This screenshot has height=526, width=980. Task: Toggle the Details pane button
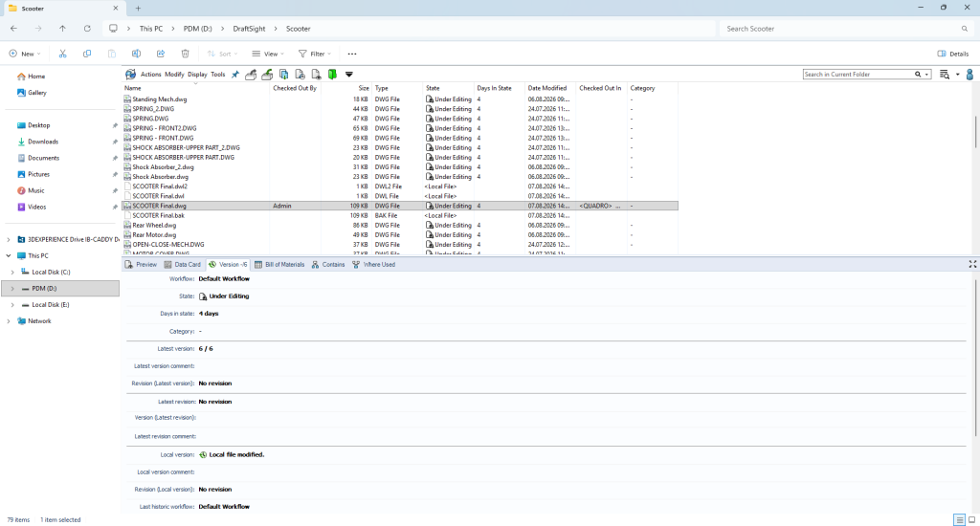pyautogui.click(x=953, y=54)
